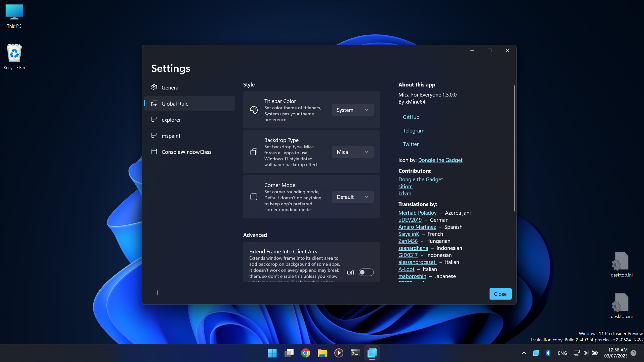The width and height of the screenshot is (644, 362).
Task: Switch to the General settings section
Action: (171, 87)
